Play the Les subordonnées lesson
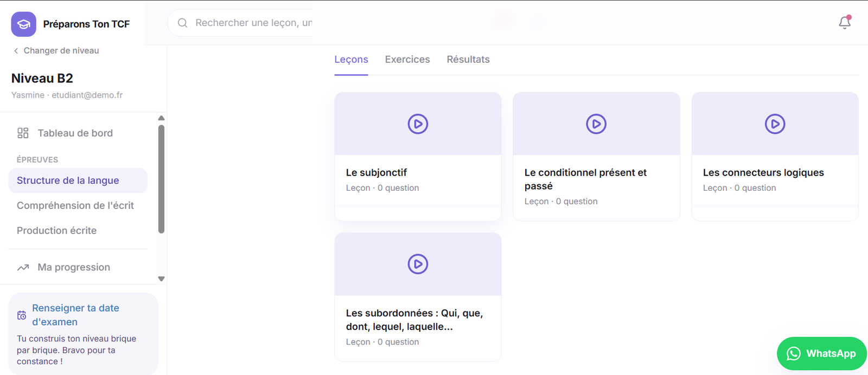This screenshot has height=375, width=868. [418, 264]
